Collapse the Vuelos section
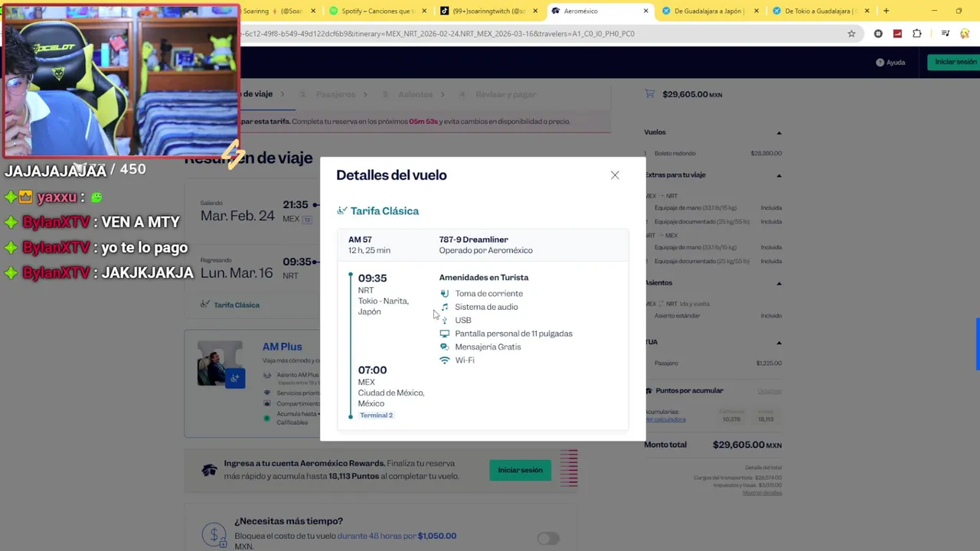980x551 pixels. pos(779,132)
